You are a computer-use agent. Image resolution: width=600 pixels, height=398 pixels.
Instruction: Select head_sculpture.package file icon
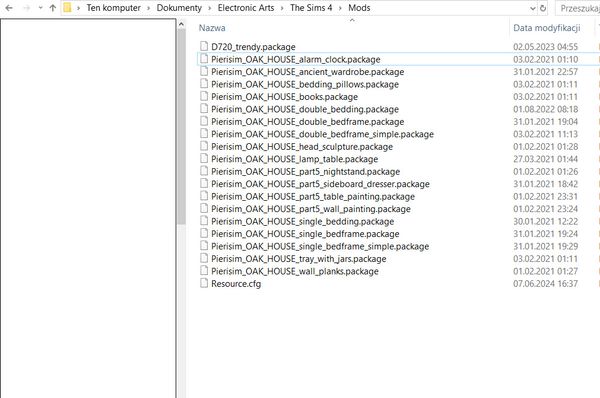coord(204,146)
